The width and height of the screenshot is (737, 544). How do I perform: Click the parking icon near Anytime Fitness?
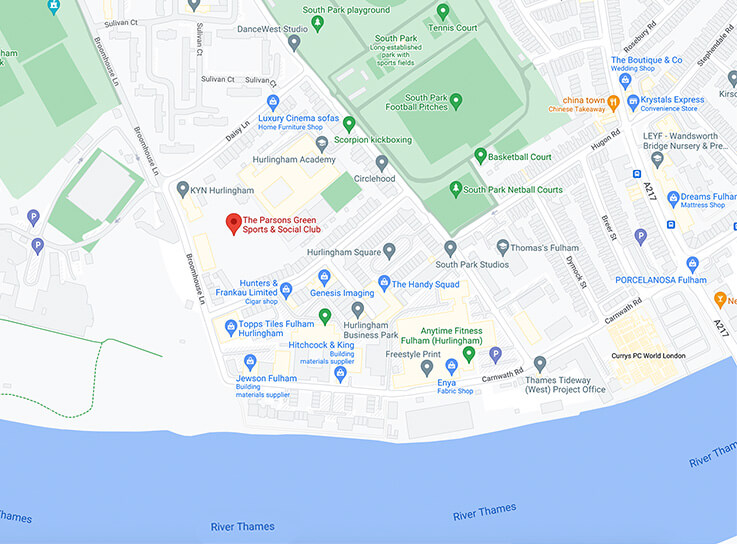495,355
